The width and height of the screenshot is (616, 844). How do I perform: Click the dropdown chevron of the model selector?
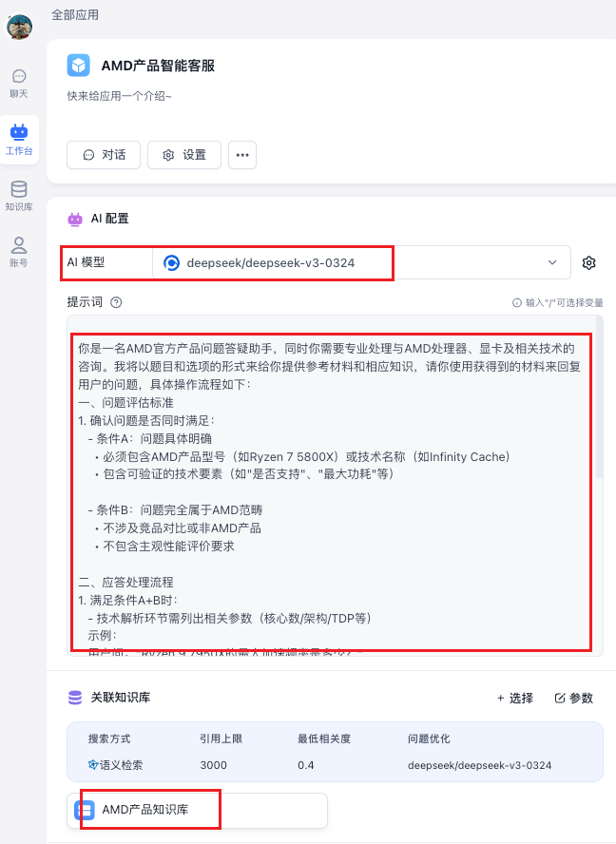click(552, 262)
